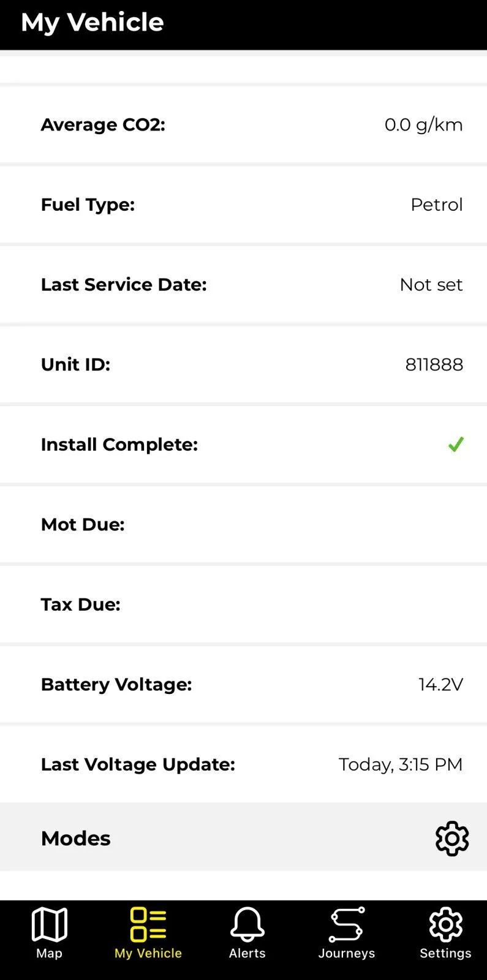Viewport: 487px width, 980px height.
Task: Switch to the Journeys tab label
Action: 347,953
